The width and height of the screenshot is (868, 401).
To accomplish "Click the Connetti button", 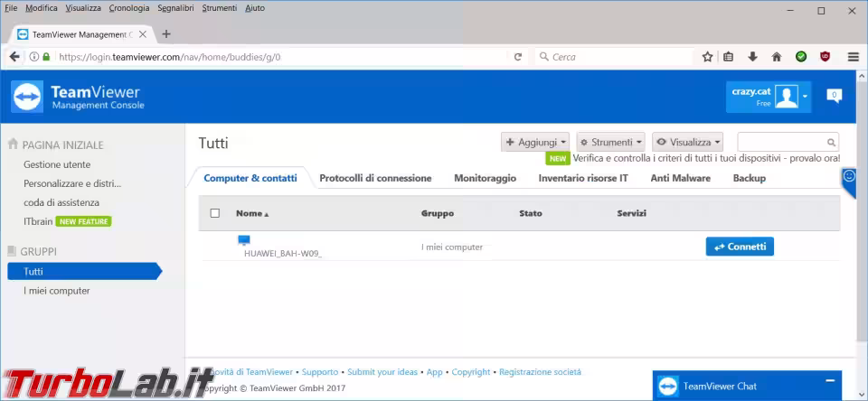I will click(740, 247).
